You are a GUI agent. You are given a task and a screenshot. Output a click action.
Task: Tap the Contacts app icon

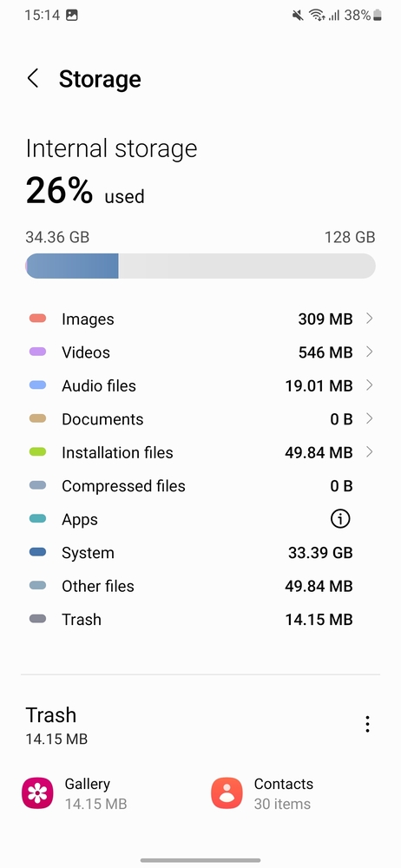coord(227,793)
